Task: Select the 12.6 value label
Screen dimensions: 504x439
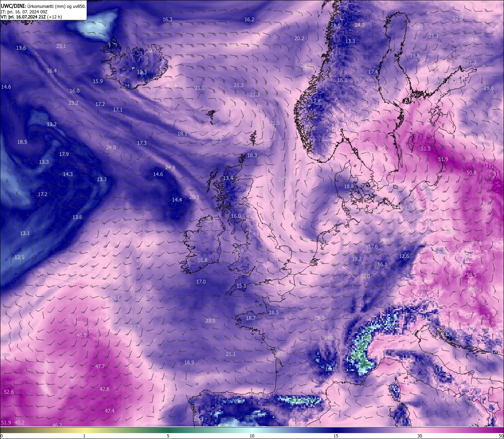Action: coord(404,256)
